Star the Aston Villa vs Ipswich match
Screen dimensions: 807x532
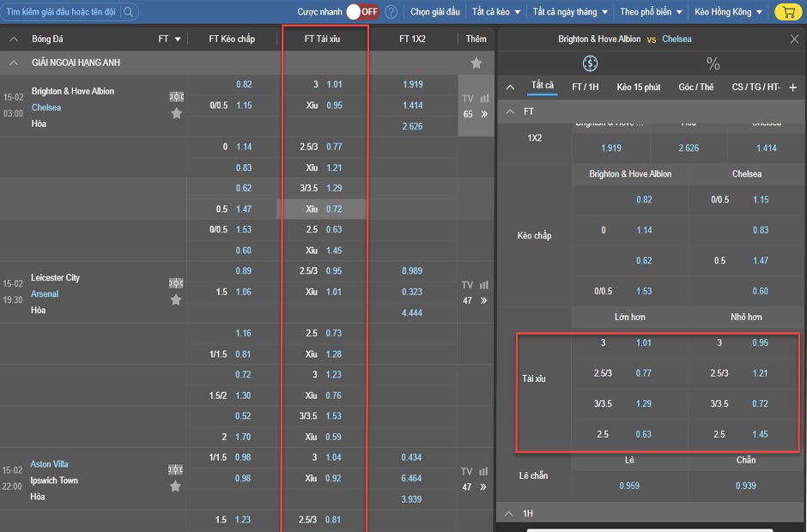(x=175, y=486)
